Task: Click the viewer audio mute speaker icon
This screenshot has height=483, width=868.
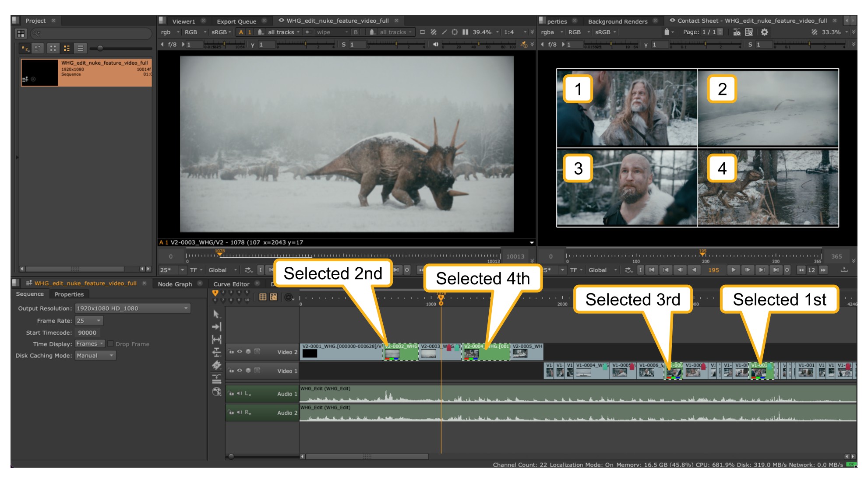Action: [x=436, y=45]
